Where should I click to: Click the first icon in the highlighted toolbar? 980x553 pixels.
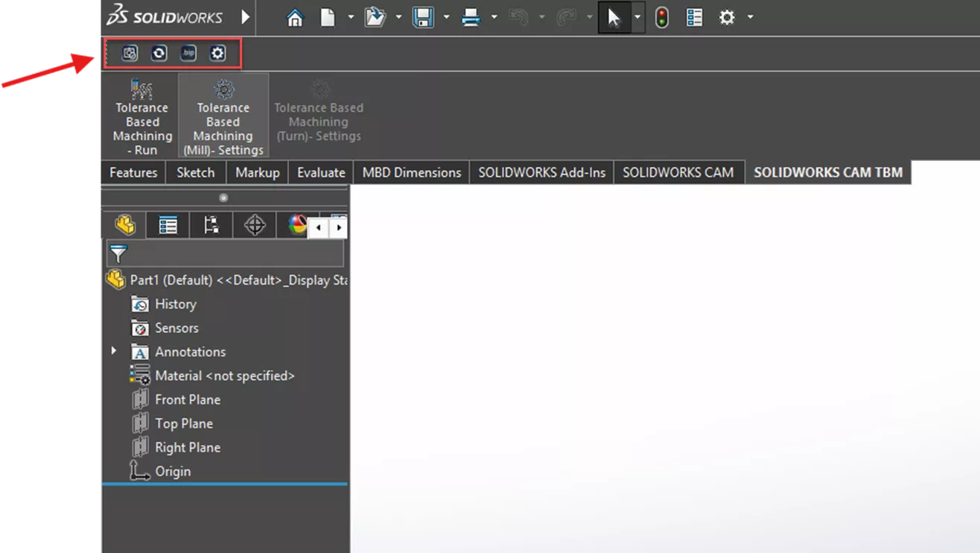[130, 53]
